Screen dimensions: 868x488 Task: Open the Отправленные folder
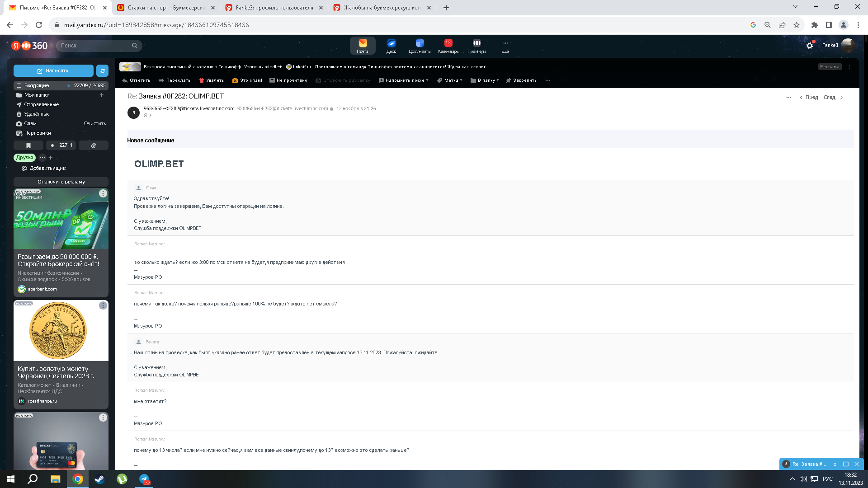[41, 104]
